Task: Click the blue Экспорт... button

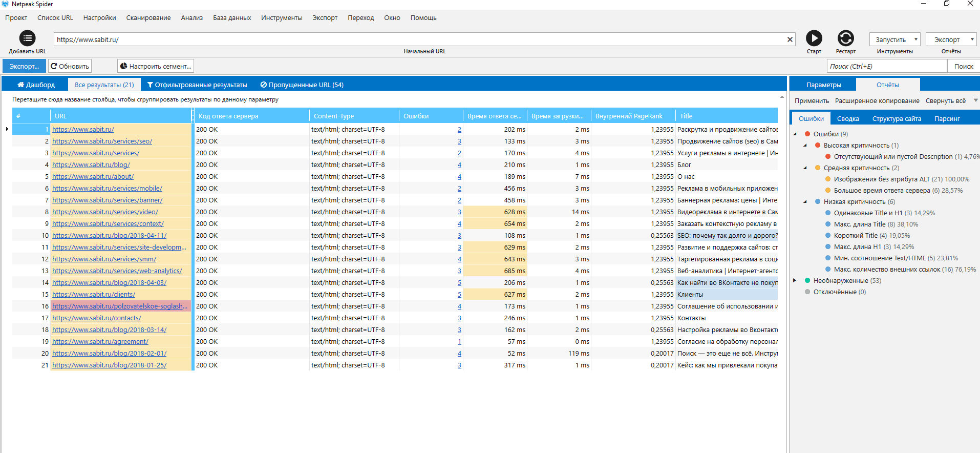Action: click(x=24, y=66)
